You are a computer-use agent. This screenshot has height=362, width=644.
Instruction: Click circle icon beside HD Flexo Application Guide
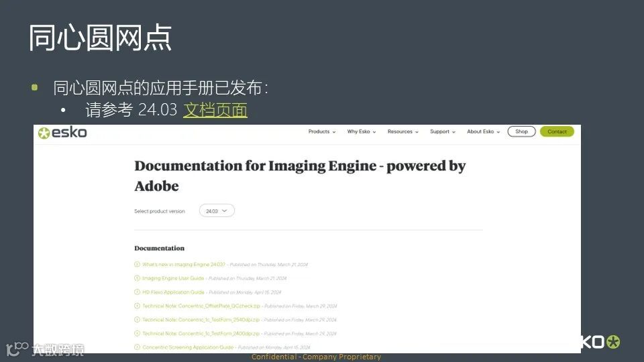point(137,292)
